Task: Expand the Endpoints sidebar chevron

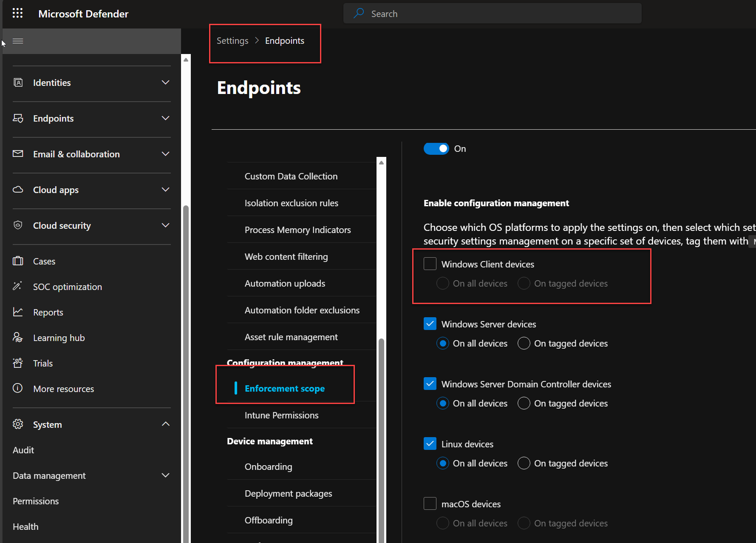Action: [x=166, y=118]
